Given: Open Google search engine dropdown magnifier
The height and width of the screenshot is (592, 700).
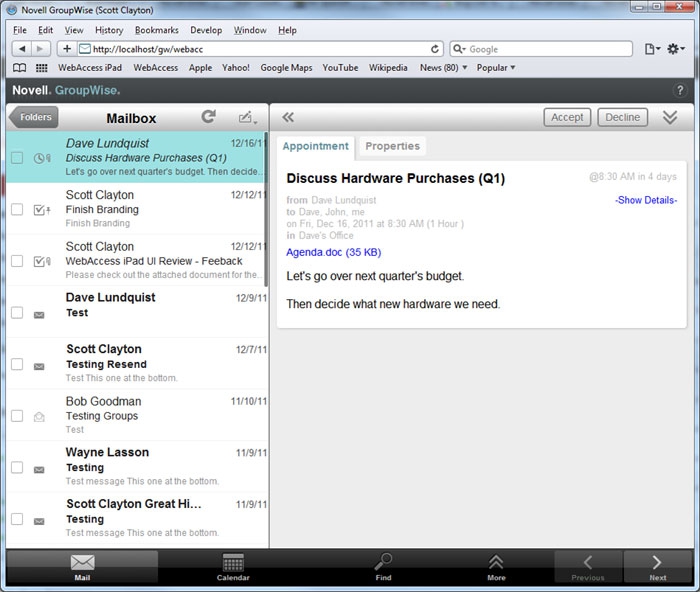Looking at the screenshot, I should tap(459, 49).
